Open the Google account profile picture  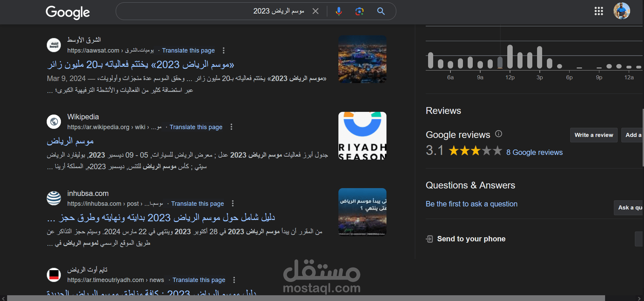tap(622, 11)
